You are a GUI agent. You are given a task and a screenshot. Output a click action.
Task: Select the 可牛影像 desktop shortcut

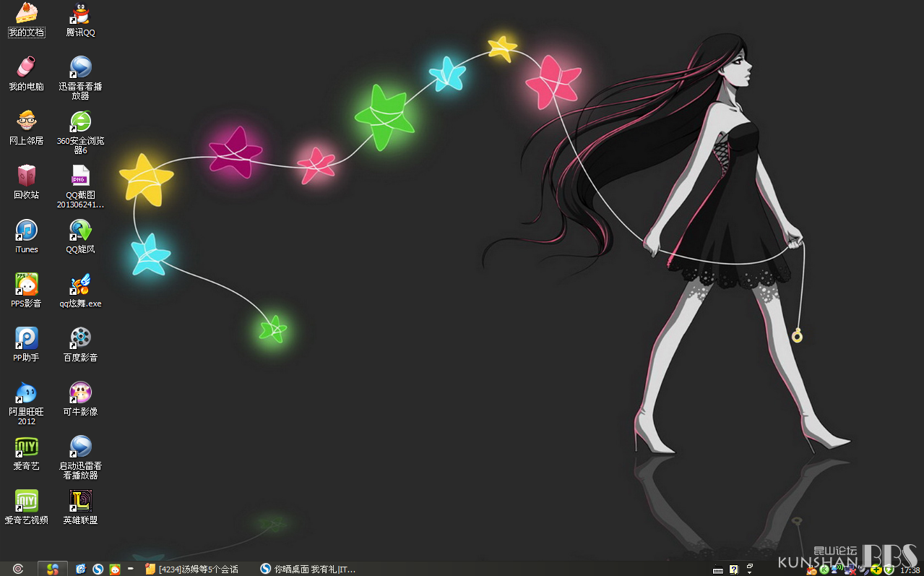click(80, 398)
